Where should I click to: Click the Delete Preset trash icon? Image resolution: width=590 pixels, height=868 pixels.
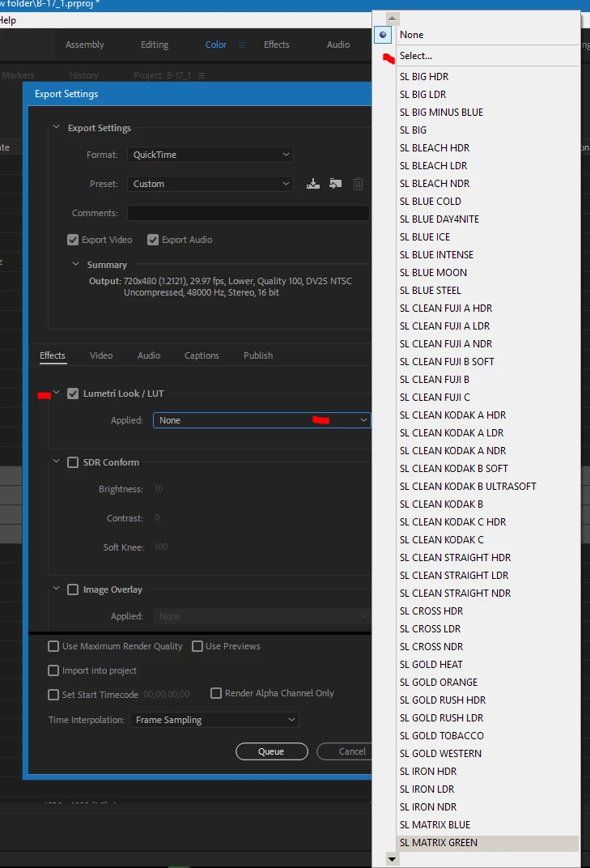click(358, 184)
